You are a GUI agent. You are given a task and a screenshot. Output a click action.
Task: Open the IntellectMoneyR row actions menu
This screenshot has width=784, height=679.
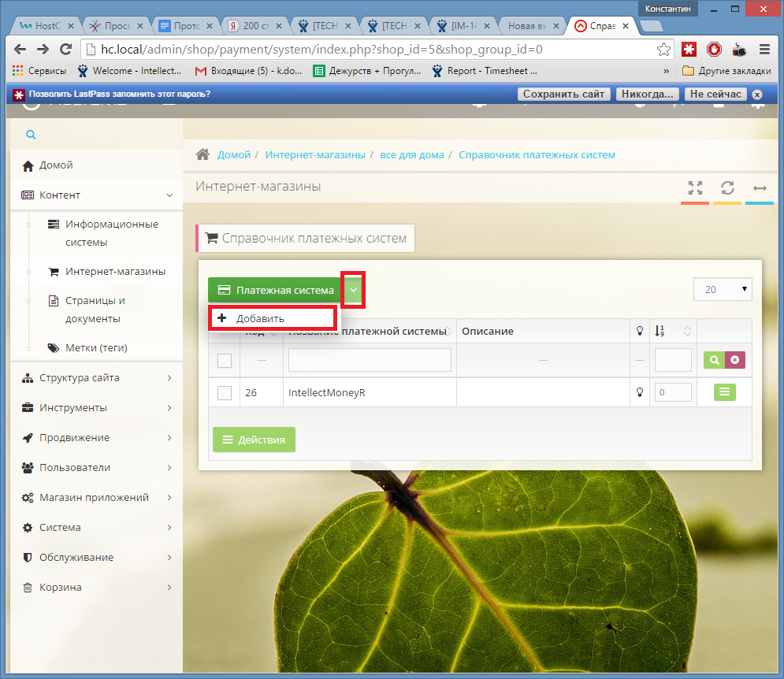pos(724,392)
